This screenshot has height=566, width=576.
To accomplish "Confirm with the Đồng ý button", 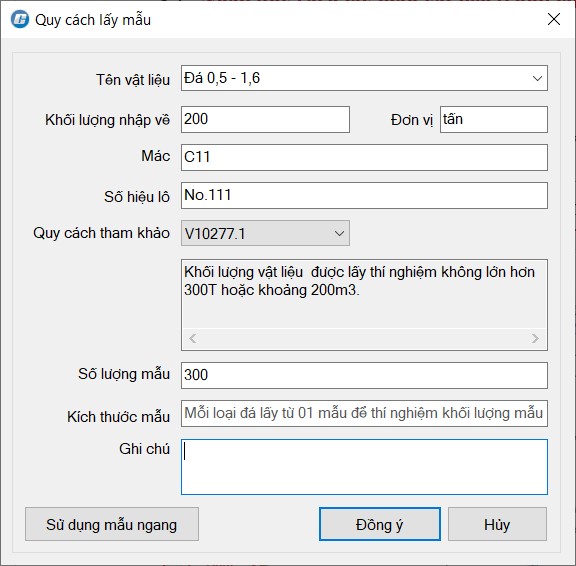I will (x=379, y=524).
